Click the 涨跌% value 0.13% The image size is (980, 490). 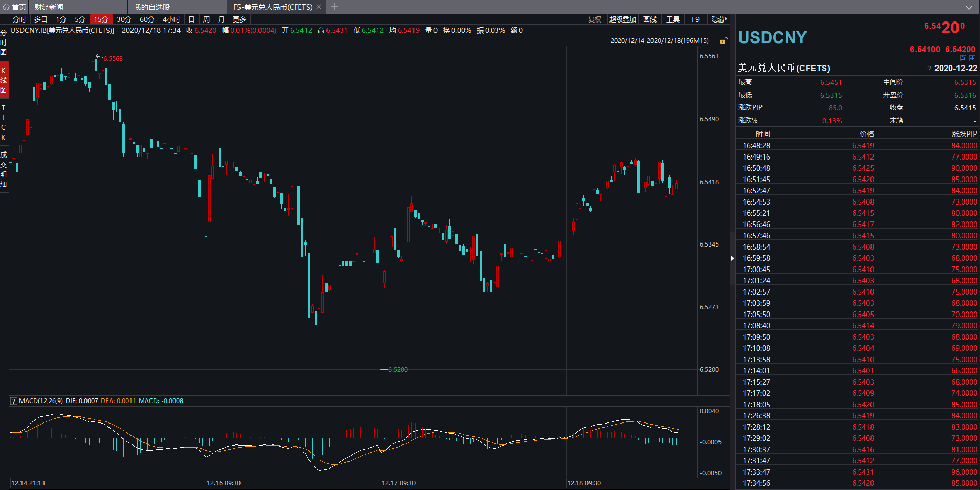coord(832,121)
